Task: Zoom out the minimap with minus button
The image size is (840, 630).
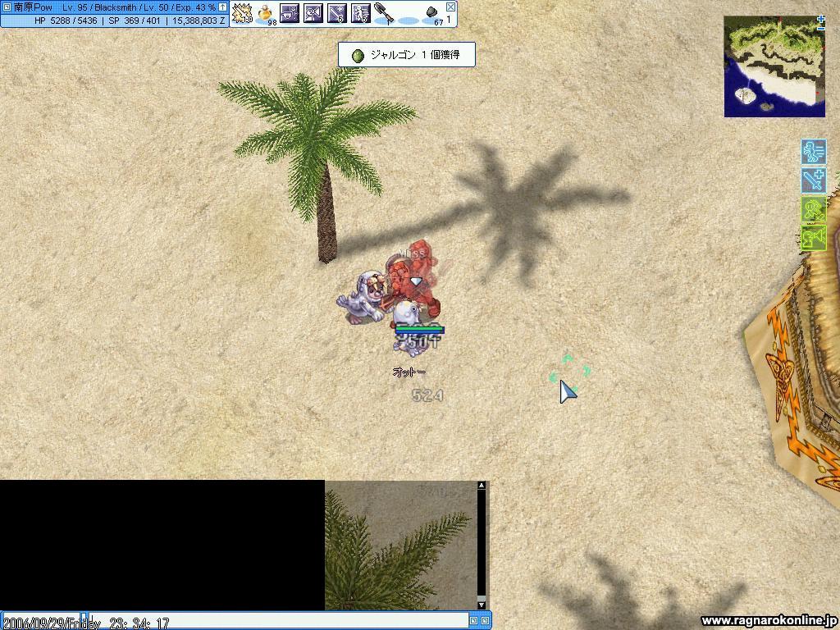Action: (821, 29)
